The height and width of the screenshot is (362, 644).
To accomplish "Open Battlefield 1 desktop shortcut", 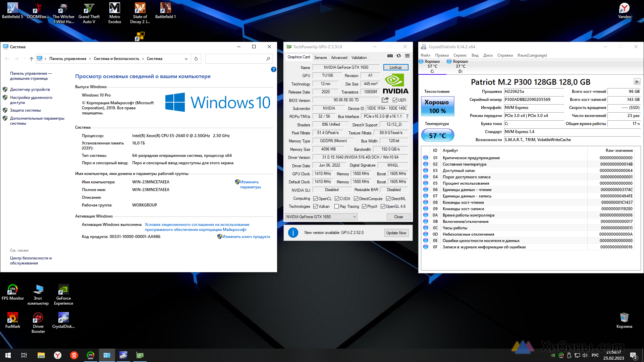I will (165, 11).
